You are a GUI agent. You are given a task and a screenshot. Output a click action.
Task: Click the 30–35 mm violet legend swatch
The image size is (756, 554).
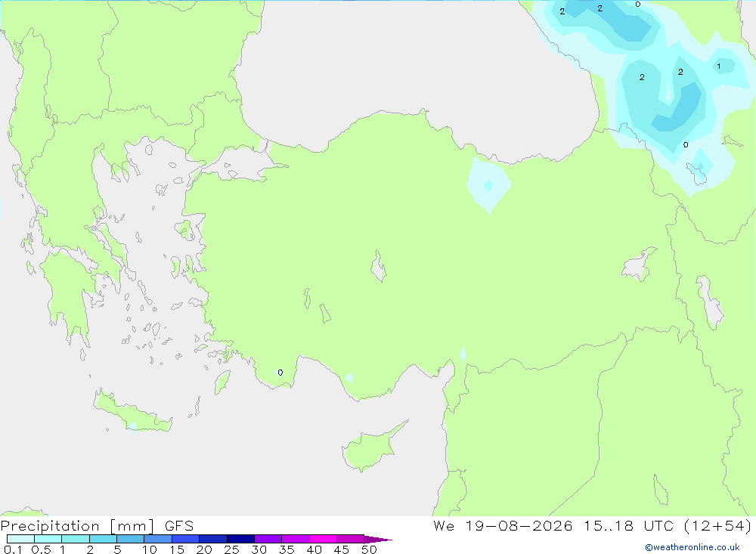[268, 539]
